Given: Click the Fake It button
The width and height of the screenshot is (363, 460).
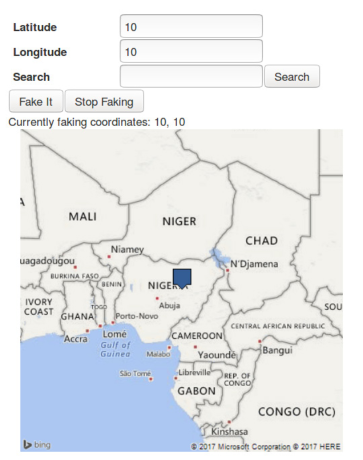Looking at the screenshot, I should click(x=36, y=101).
